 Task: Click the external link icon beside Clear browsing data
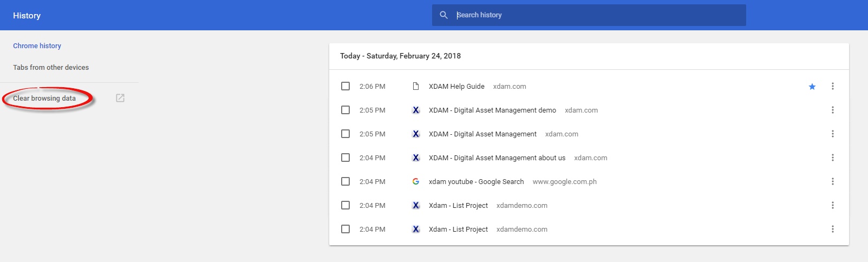[120, 98]
